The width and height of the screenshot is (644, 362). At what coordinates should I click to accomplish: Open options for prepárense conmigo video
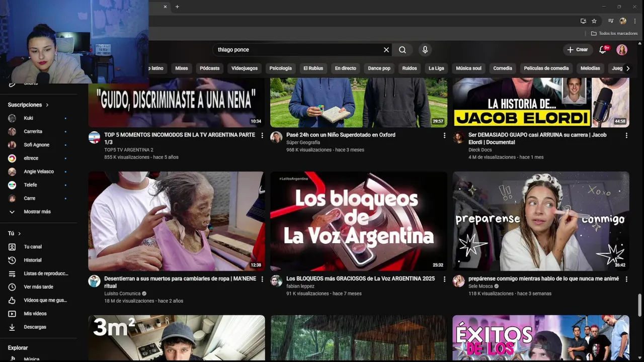click(626, 279)
